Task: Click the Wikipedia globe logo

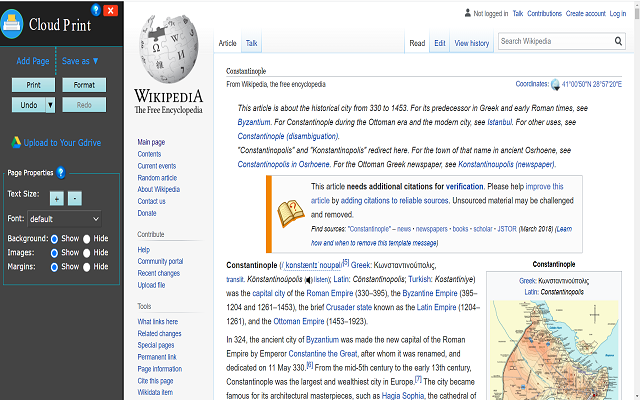Action: click(x=169, y=48)
